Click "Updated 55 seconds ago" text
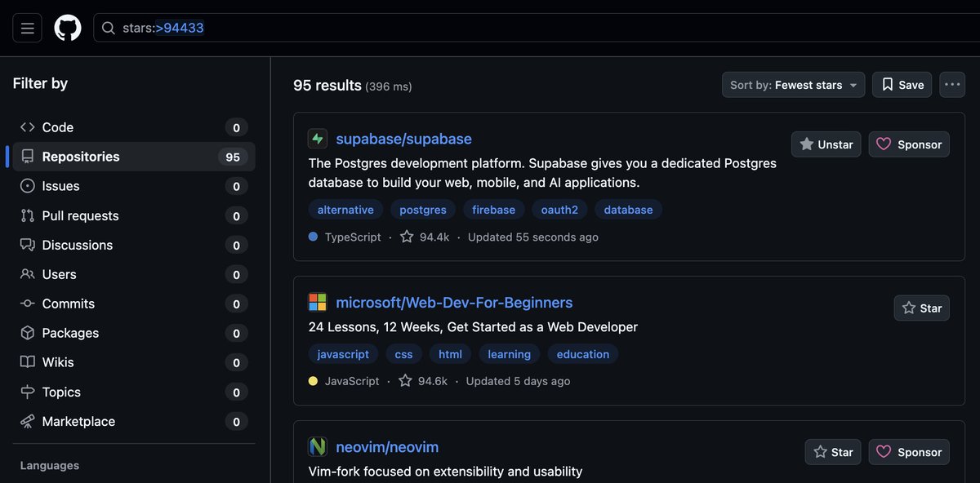The image size is (980, 483). (x=533, y=237)
